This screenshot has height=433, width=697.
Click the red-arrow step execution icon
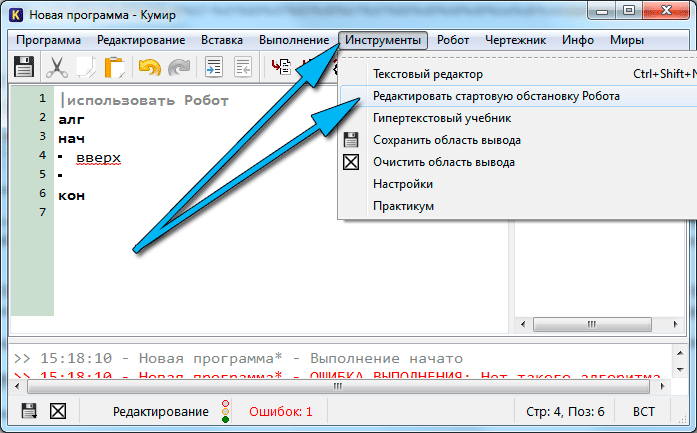click(x=281, y=67)
